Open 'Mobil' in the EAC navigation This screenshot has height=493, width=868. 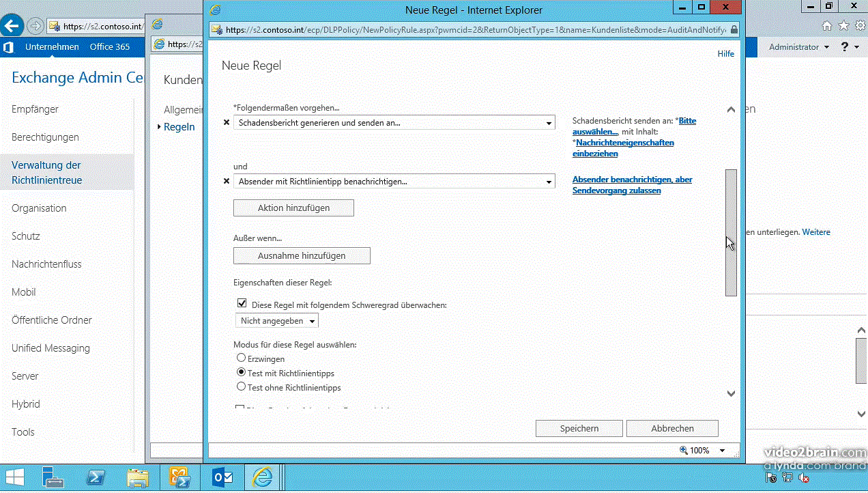click(x=24, y=292)
